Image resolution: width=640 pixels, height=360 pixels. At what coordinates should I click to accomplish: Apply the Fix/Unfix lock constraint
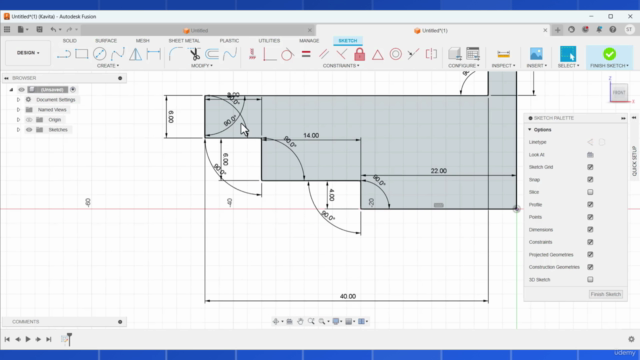coord(360,54)
